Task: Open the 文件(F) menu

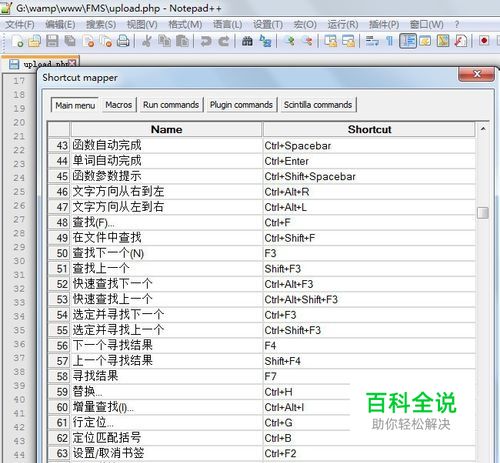Action: pyautogui.click(x=20, y=24)
